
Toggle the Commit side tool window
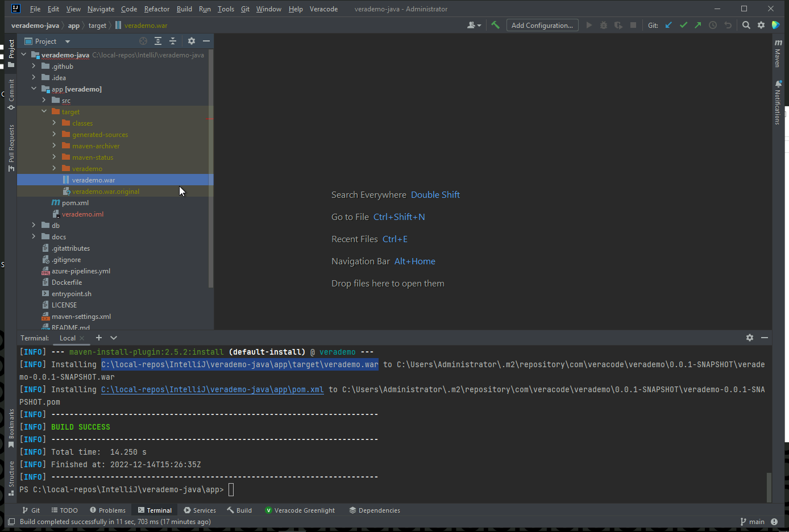pyautogui.click(x=11, y=95)
